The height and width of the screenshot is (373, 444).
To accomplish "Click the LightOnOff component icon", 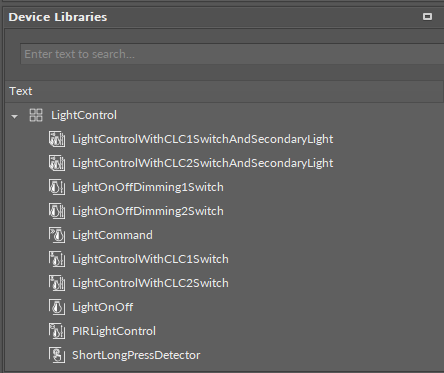I will tap(57, 307).
